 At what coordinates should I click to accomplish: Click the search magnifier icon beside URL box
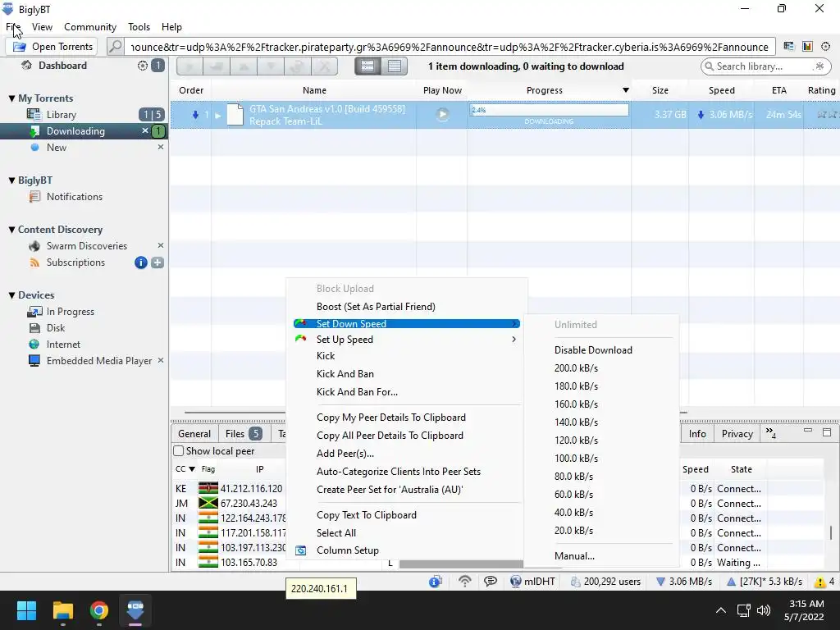pos(115,47)
